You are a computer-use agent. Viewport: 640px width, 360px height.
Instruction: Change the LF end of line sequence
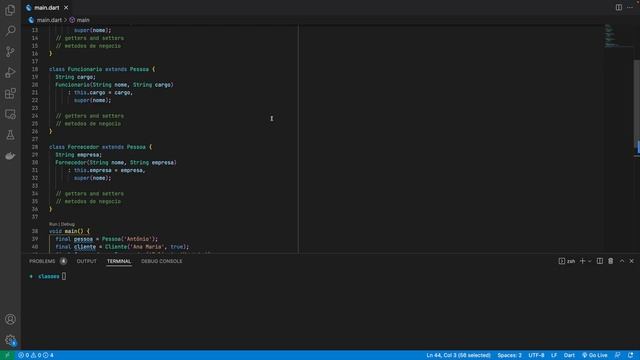coord(554,355)
